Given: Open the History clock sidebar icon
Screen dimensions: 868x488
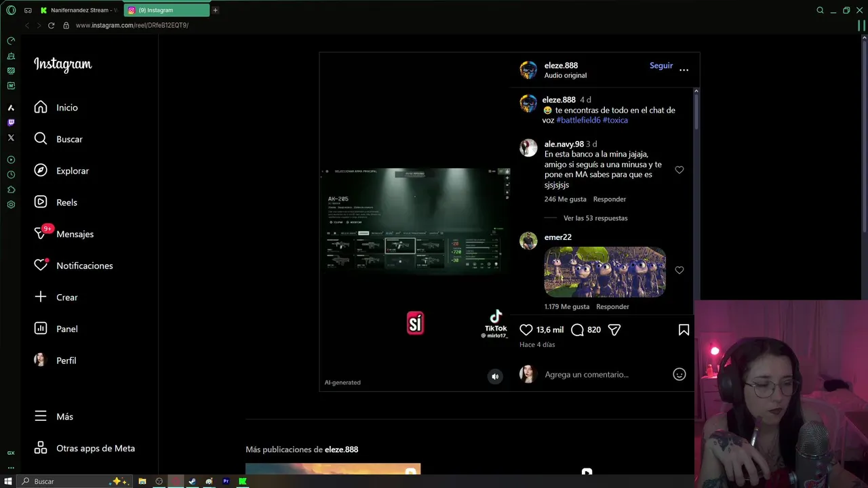Looking at the screenshot, I should (x=11, y=175).
